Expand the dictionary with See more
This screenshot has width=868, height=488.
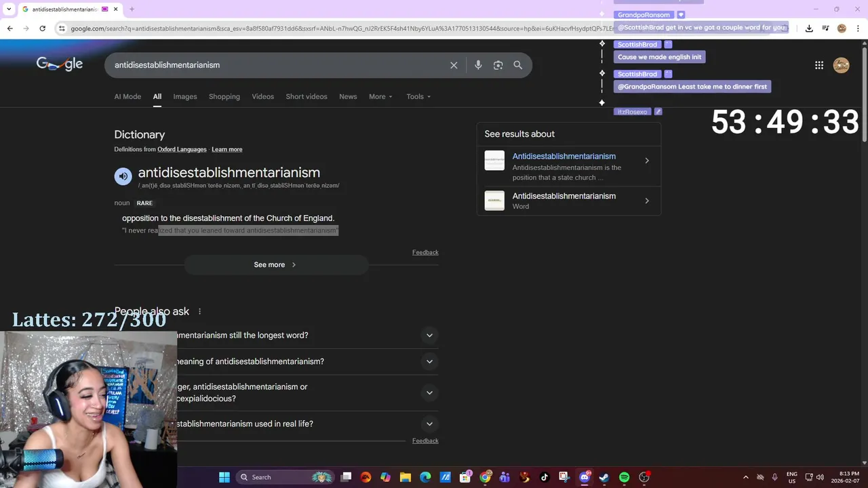[x=275, y=265]
